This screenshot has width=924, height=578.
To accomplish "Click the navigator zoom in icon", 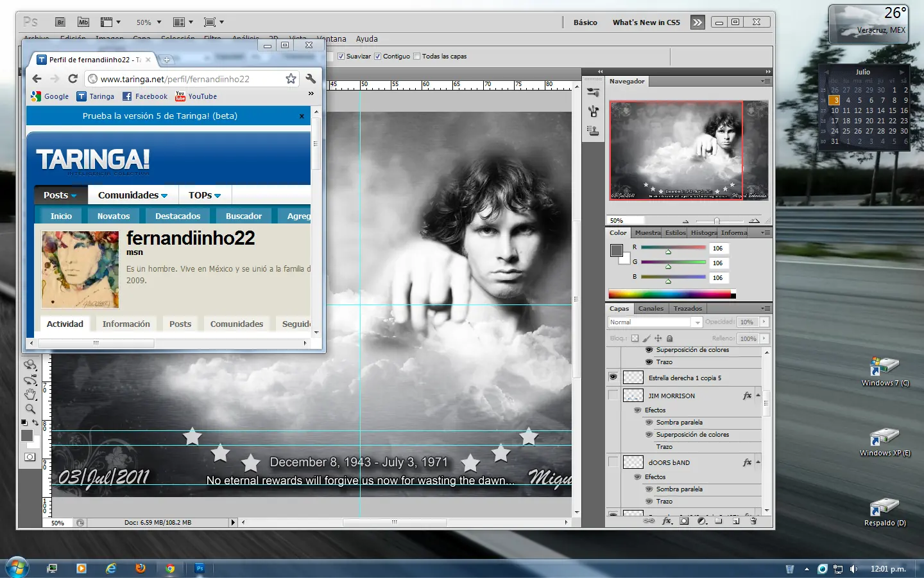I will (754, 221).
